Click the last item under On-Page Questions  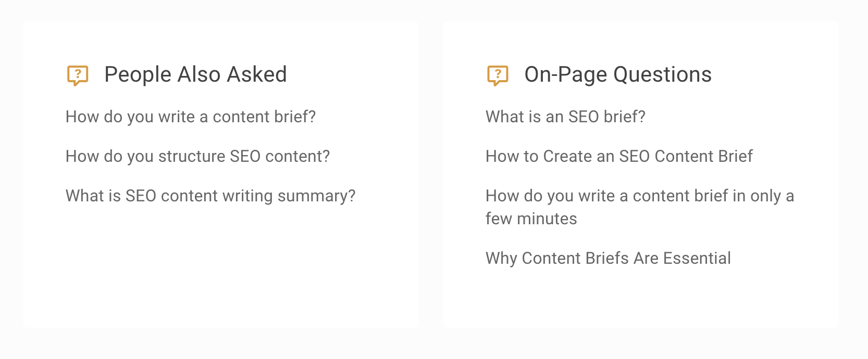click(x=607, y=258)
